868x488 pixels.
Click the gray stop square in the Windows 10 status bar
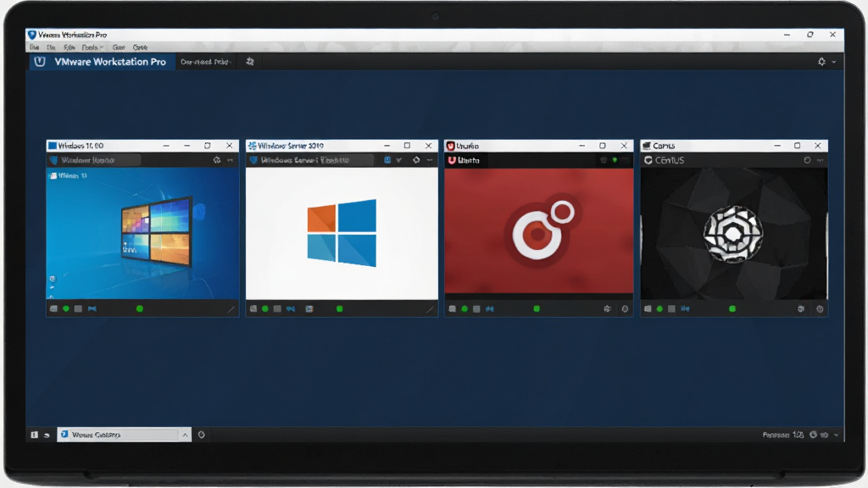click(x=78, y=308)
